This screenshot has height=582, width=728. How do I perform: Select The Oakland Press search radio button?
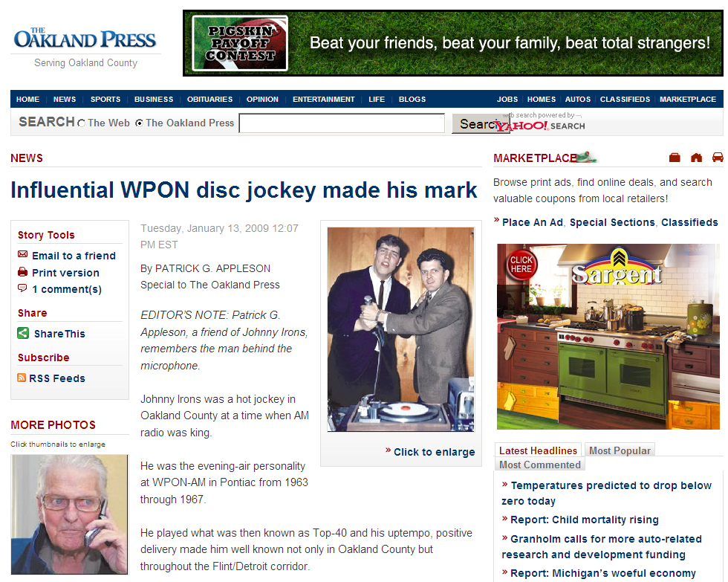pyautogui.click(x=139, y=123)
